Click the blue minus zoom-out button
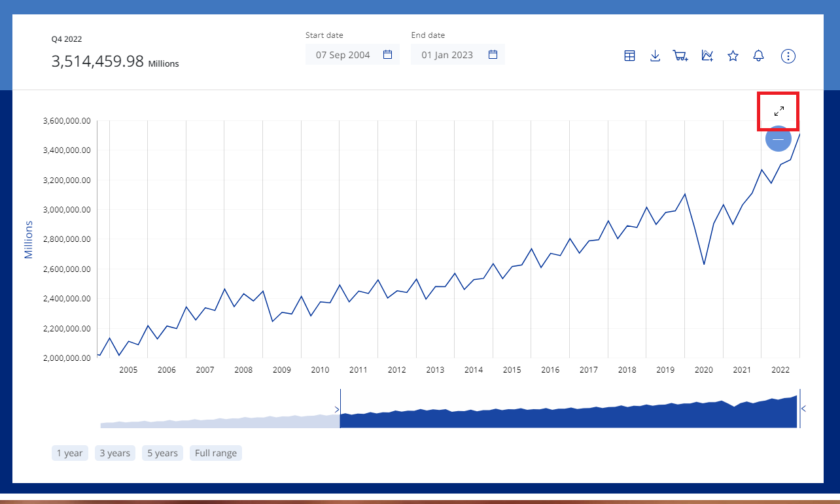 (778, 139)
